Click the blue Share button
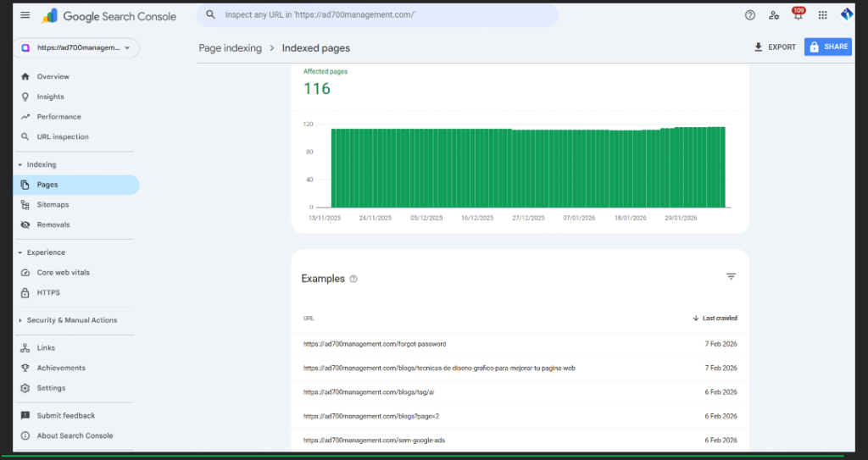868x460 pixels. (x=827, y=47)
